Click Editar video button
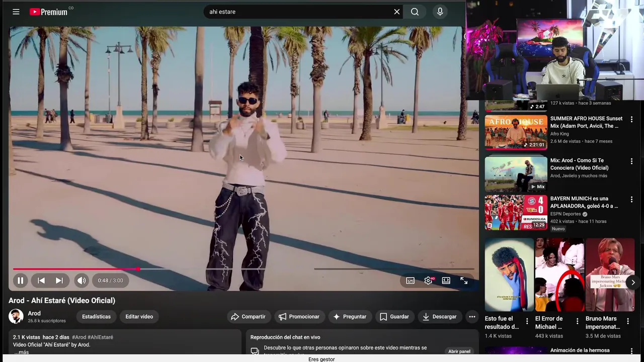The height and width of the screenshot is (362, 644). coord(139,317)
